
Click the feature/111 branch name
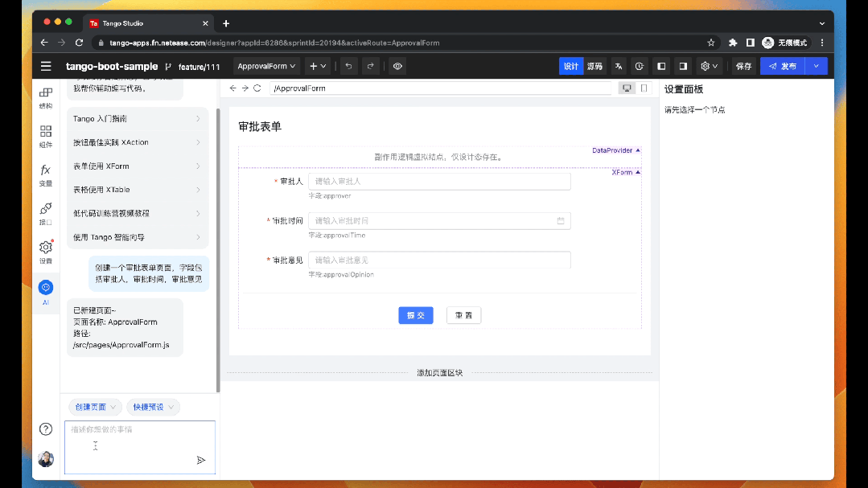pyautogui.click(x=200, y=67)
